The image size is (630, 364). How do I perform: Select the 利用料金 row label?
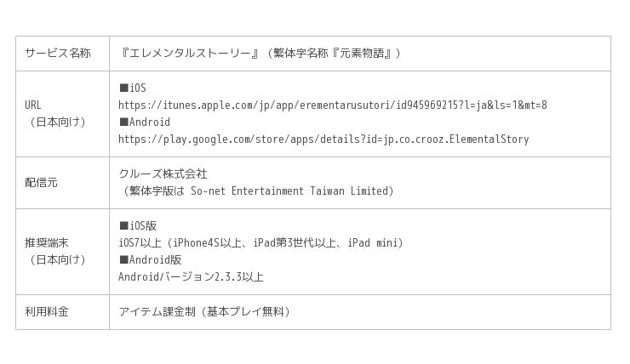pyautogui.click(x=47, y=312)
